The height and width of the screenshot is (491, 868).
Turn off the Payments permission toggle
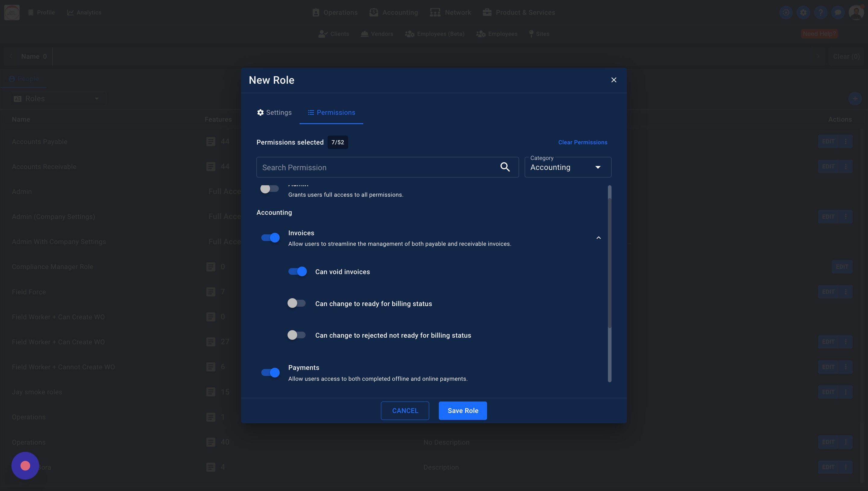pos(270,372)
